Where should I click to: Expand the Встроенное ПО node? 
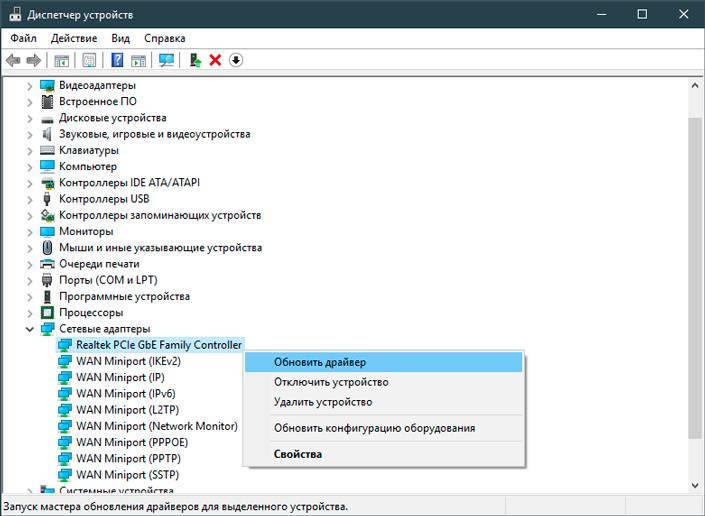pyautogui.click(x=30, y=102)
